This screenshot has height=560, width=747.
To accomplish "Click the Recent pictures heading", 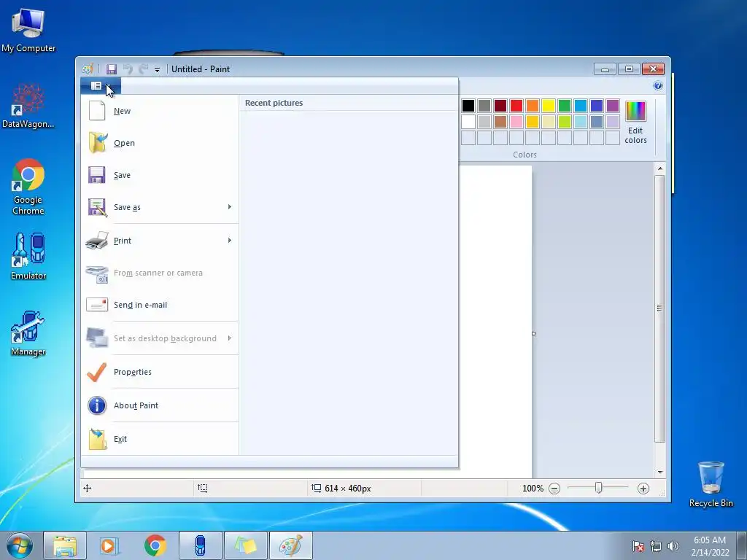I will (274, 103).
